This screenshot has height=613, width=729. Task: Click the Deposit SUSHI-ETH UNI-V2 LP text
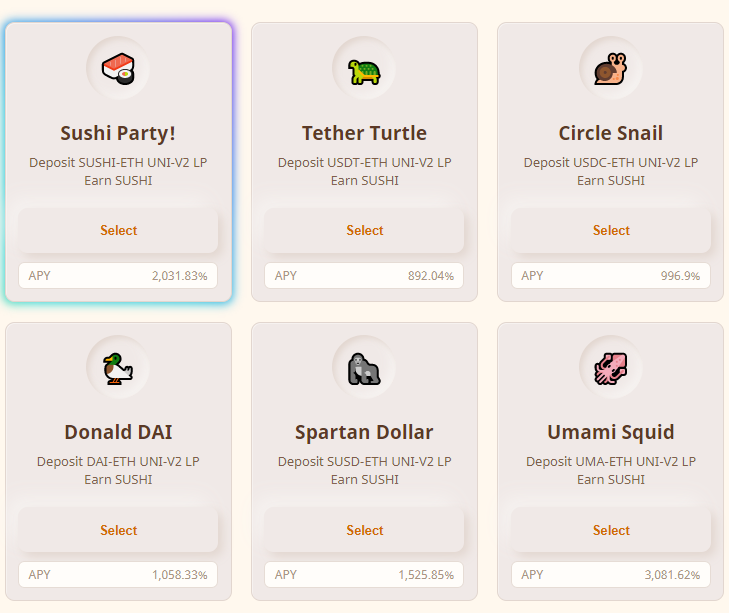click(x=118, y=162)
